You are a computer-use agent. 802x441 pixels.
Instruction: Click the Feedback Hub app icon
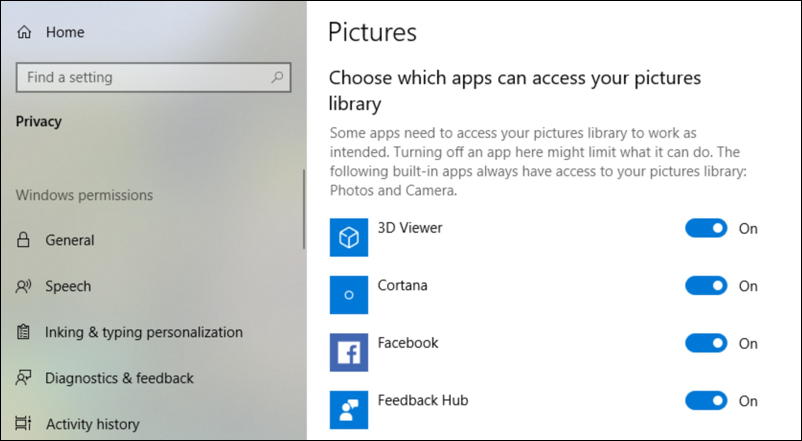349,409
